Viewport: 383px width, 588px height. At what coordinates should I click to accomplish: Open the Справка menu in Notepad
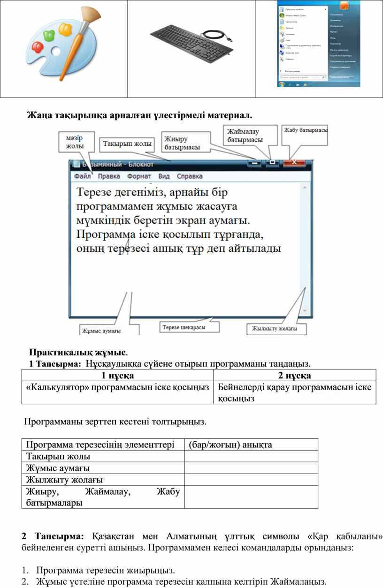click(x=190, y=176)
